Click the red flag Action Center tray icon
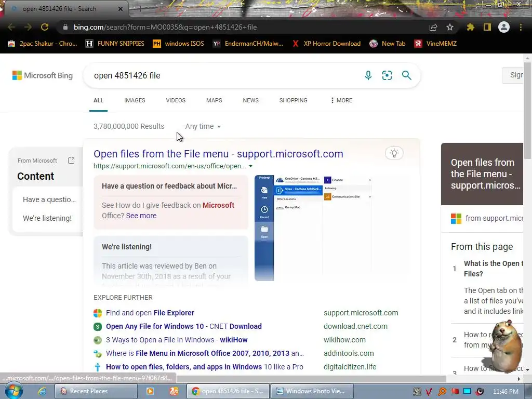 455,392
